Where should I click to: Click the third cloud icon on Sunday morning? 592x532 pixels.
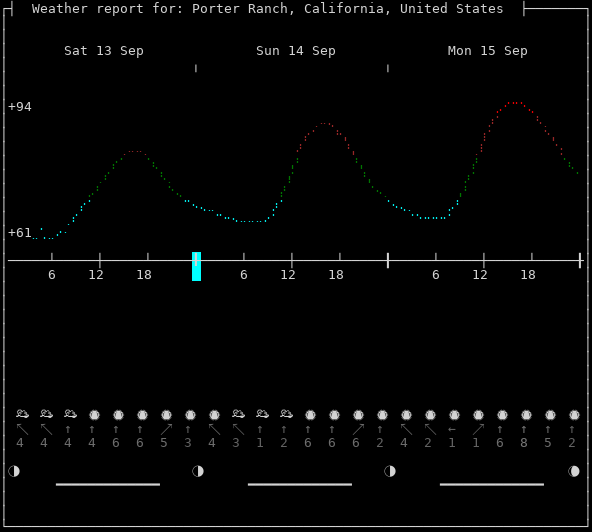[x=287, y=414]
